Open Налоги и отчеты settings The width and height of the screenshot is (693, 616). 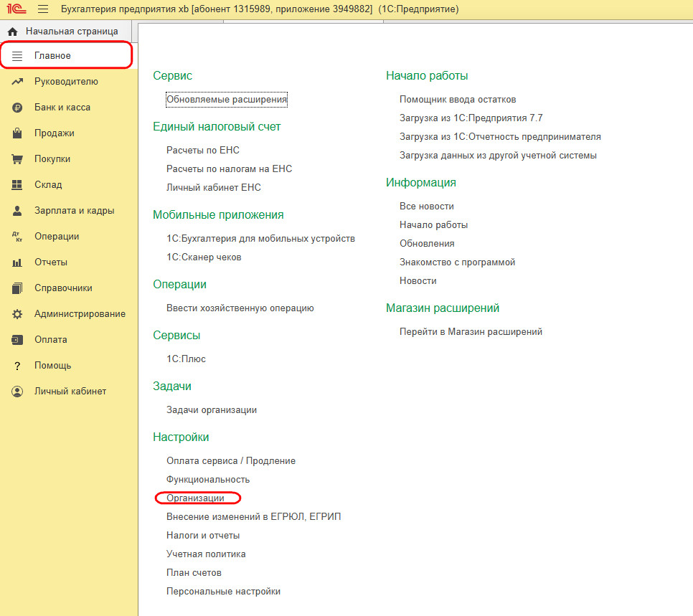click(203, 535)
